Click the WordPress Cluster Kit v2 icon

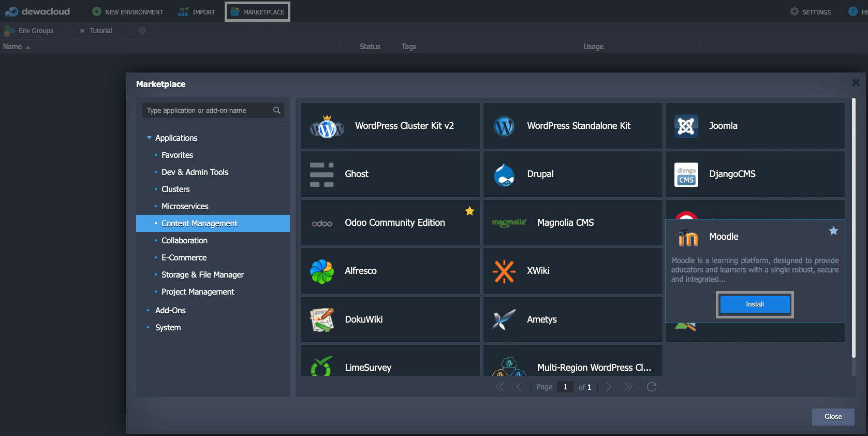(x=327, y=126)
